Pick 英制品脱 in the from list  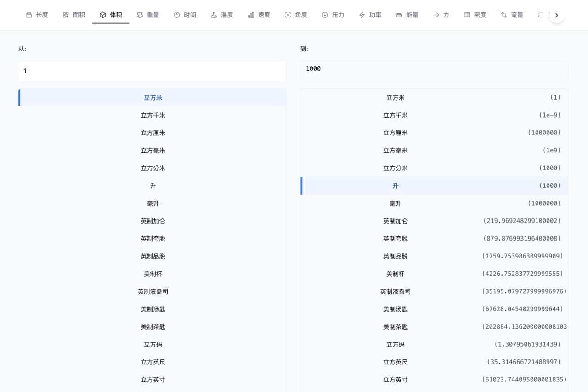(x=152, y=256)
